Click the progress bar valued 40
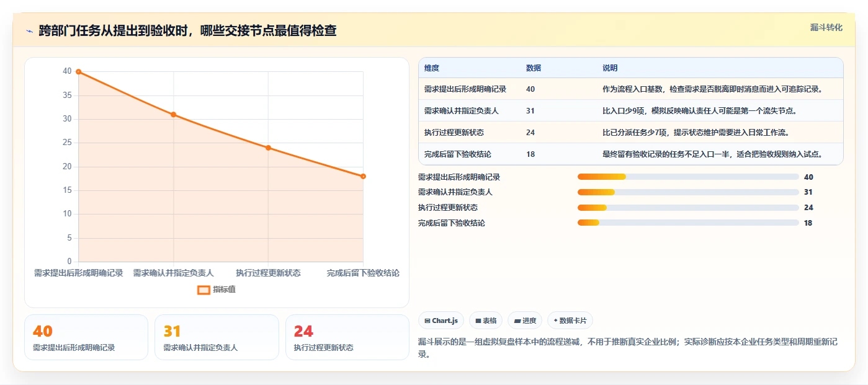The width and height of the screenshot is (868, 385). coord(688,177)
